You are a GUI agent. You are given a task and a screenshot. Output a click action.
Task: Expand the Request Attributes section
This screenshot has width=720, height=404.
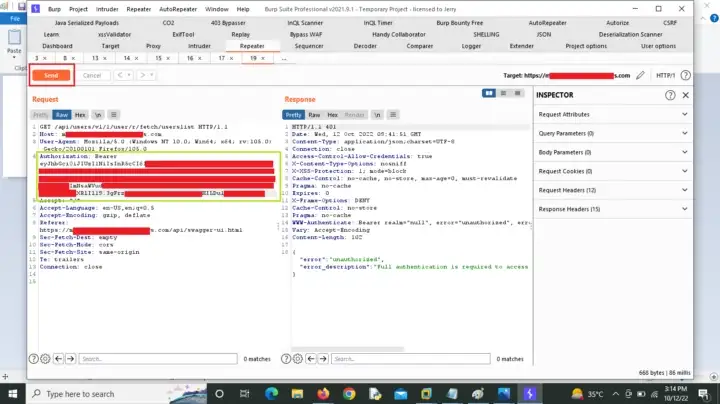click(610, 115)
